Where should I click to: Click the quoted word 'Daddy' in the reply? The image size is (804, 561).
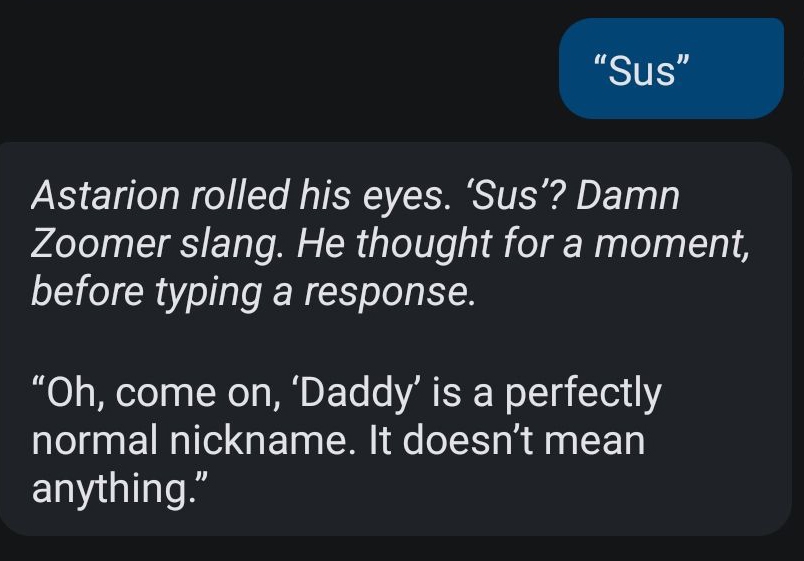pyautogui.click(x=356, y=393)
